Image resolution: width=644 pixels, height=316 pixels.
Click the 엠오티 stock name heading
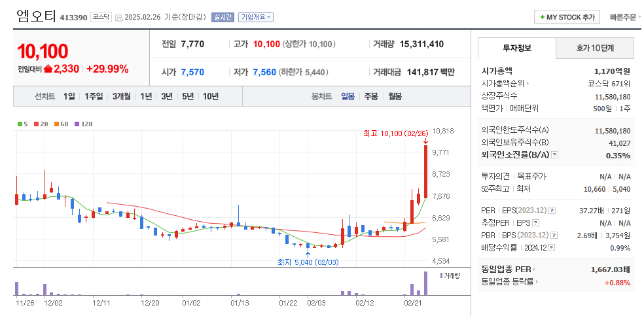[x=37, y=16]
